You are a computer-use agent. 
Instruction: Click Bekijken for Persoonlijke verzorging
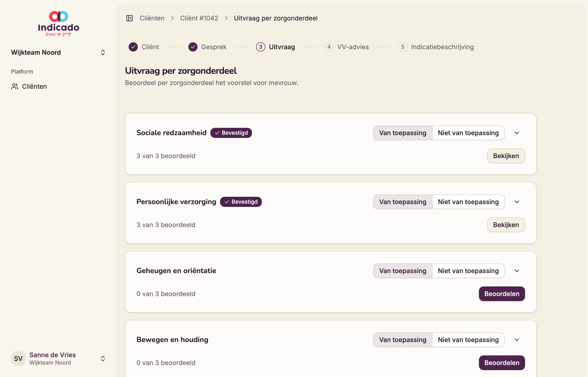pos(506,225)
